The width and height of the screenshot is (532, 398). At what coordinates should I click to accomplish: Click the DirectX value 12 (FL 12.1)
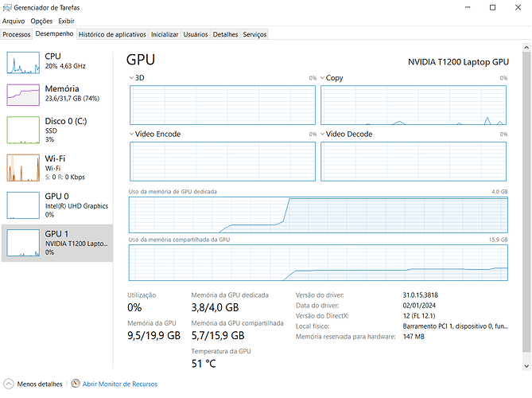click(x=419, y=316)
